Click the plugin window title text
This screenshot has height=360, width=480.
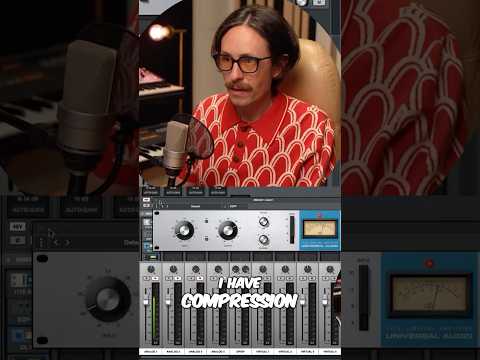tap(263, 200)
